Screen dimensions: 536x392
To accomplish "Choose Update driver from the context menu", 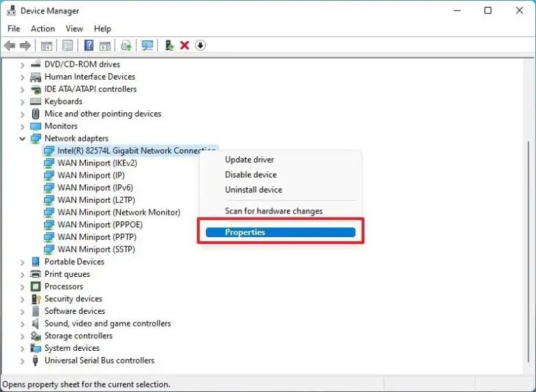I will [249, 160].
